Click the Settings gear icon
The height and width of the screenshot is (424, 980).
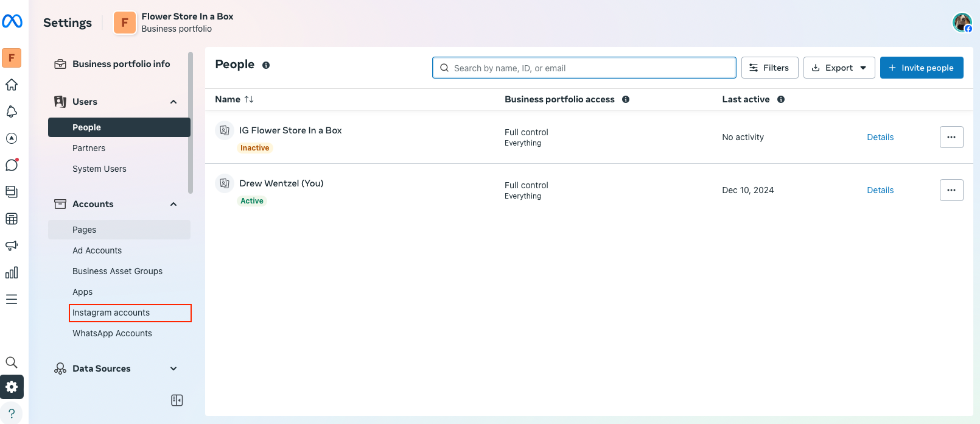(12, 387)
